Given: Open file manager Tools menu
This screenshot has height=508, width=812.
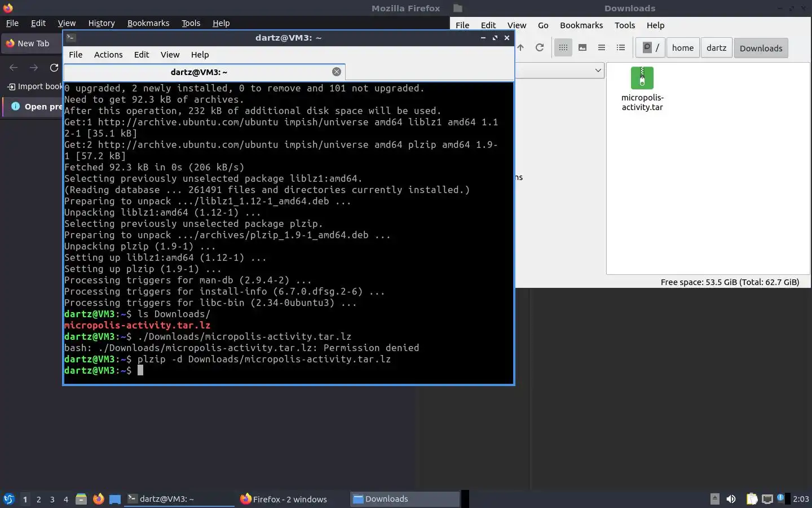Looking at the screenshot, I should coord(625,25).
